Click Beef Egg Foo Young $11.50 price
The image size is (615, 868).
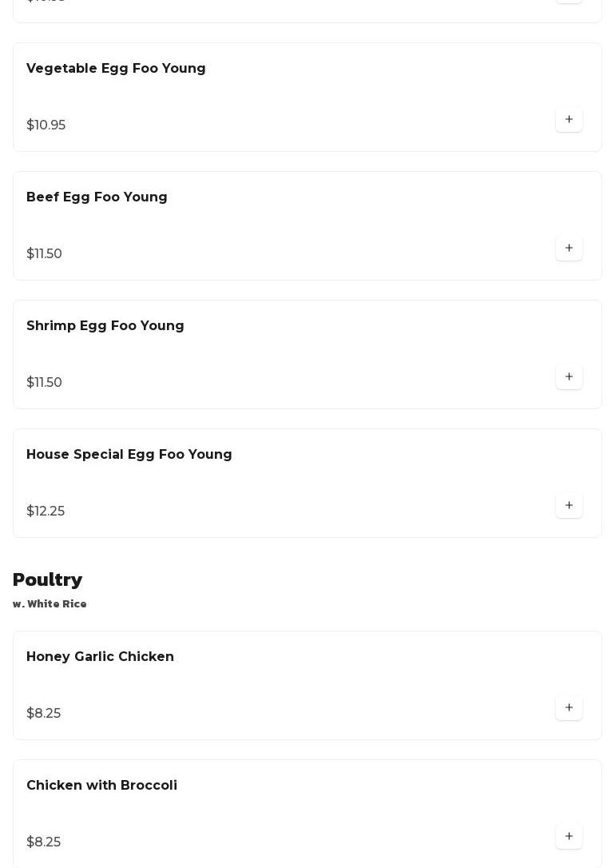tap(44, 254)
